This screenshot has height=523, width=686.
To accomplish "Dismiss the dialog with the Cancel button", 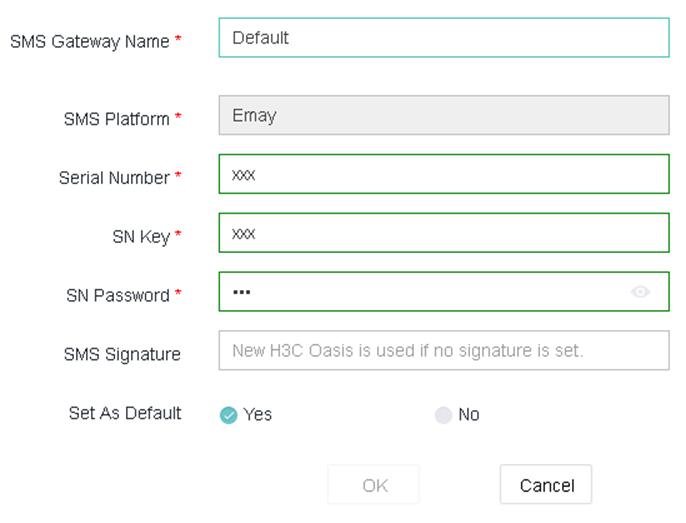I will click(x=546, y=484).
